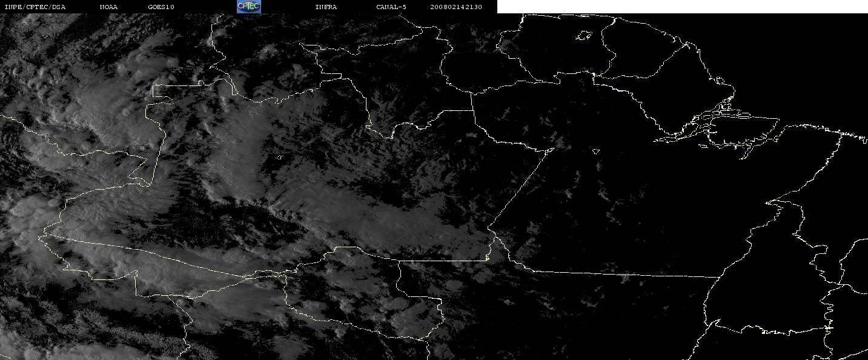Select the CANAL-5 label

(391, 7)
